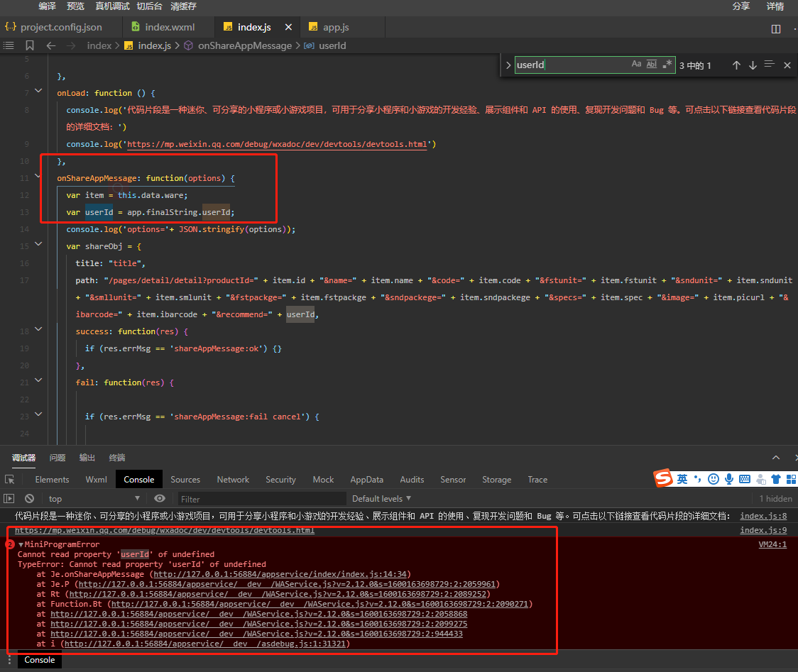Viewport: 798px width, 672px height.
Task: Open the Default levels dropdown
Action: pyautogui.click(x=382, y=499)
